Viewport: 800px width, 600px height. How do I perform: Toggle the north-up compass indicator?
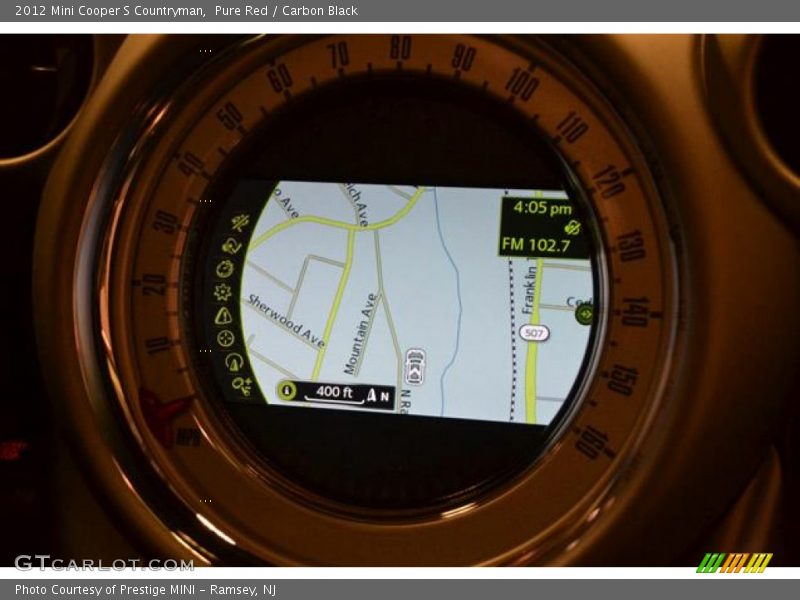[377, 395]
